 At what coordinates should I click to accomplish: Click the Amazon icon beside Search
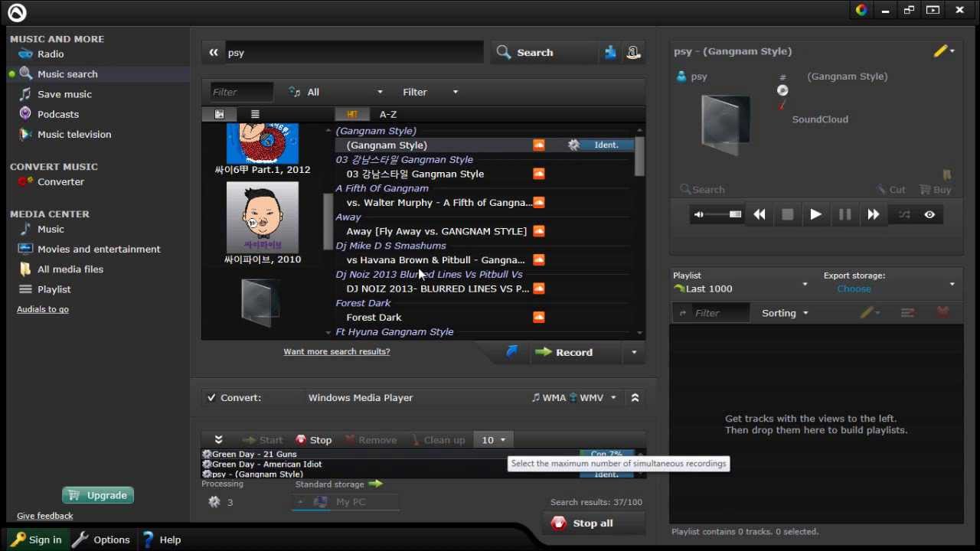click(633, 52)
